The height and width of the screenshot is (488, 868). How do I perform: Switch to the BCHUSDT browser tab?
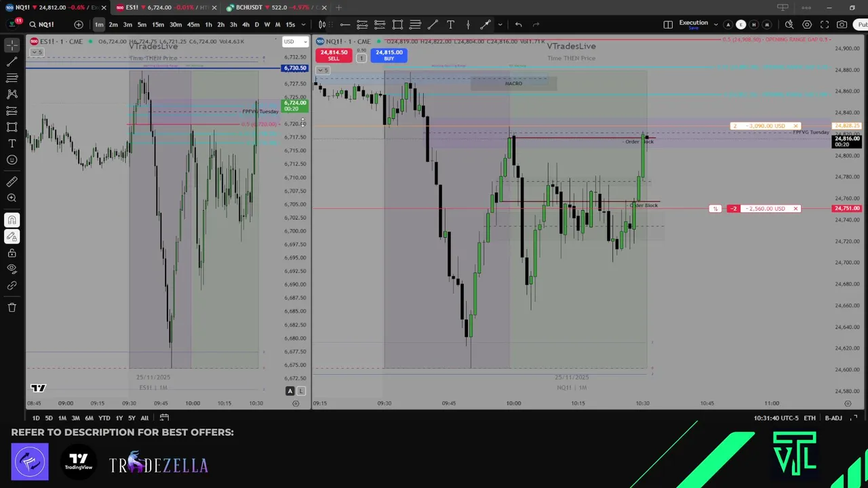coord(275,7)
